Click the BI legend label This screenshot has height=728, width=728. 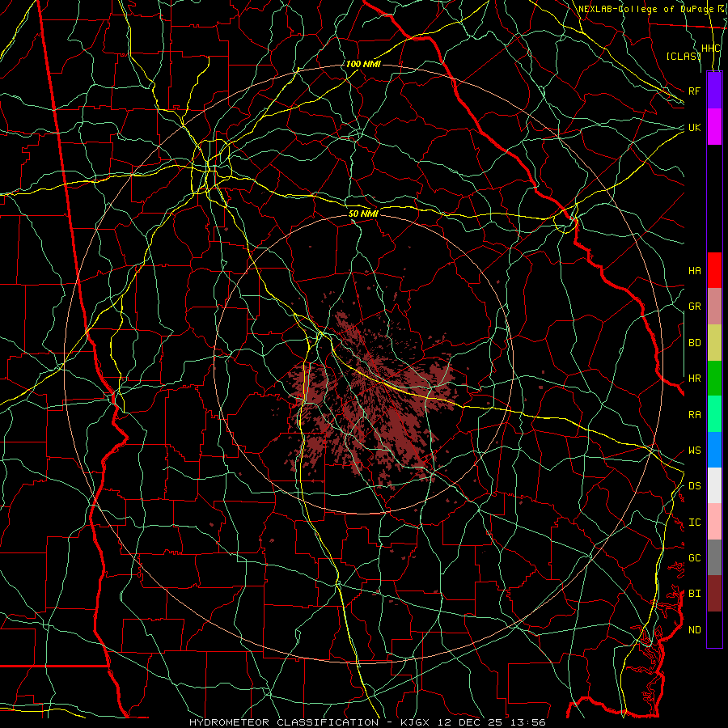coord(695,594)
